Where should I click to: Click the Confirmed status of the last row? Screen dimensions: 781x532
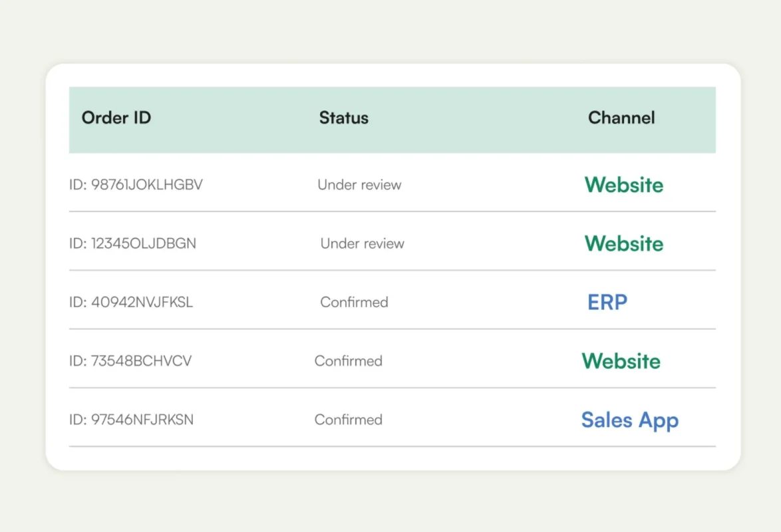[x=349, y=420]
